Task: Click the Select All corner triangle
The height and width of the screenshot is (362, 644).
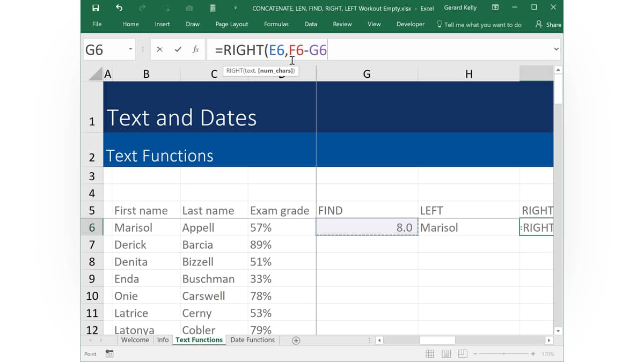Action: coord(96,73)
